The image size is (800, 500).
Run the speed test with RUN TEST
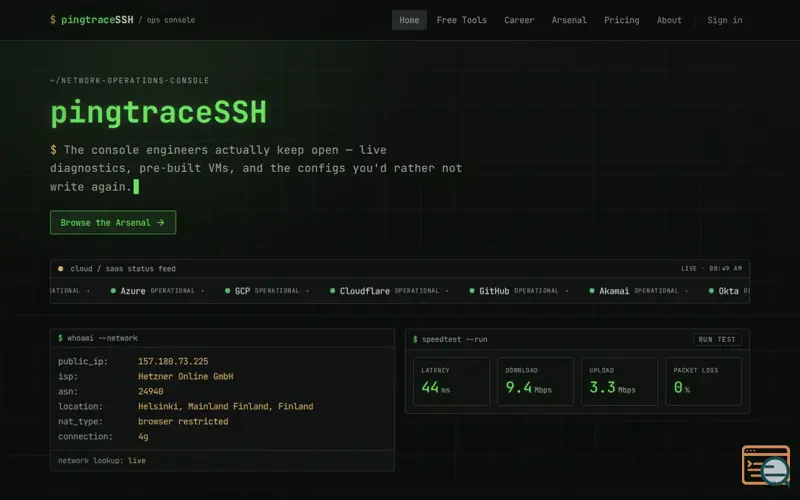click(717, 339)
